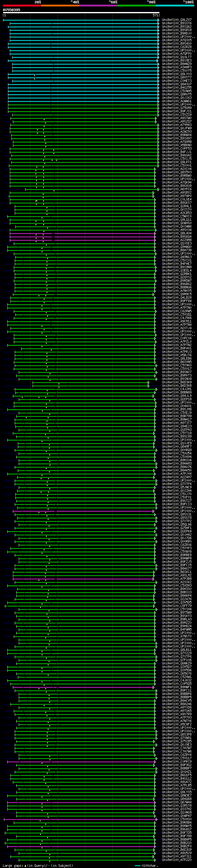Image resolution: width=197 pixels, height=868 pixels.
Task: Select the label UniRef100_Q7XTP4
Action: pos(176,484)
